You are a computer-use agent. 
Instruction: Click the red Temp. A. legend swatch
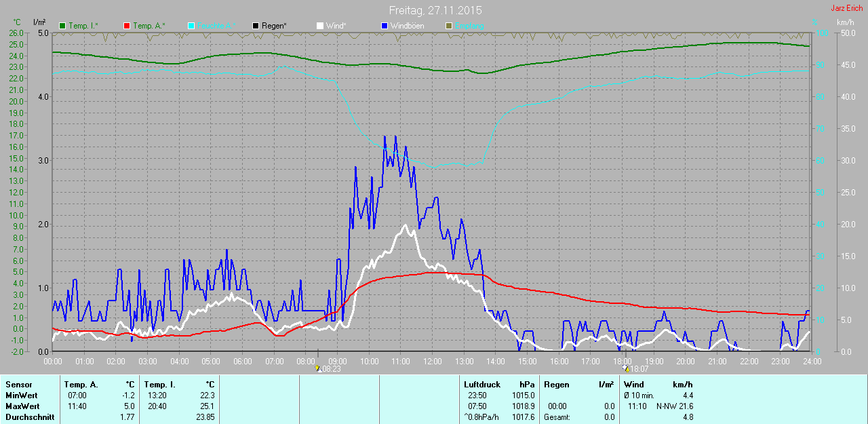[127, 26]
